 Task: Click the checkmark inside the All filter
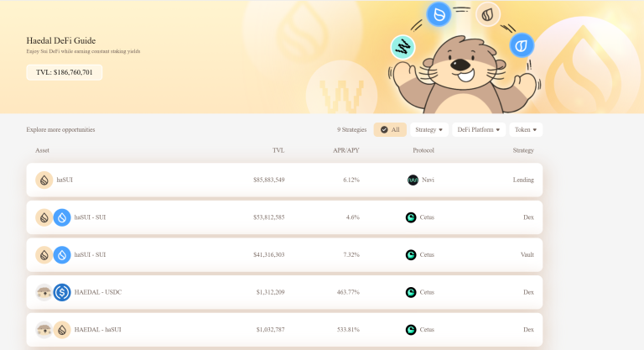click(384, 130)
